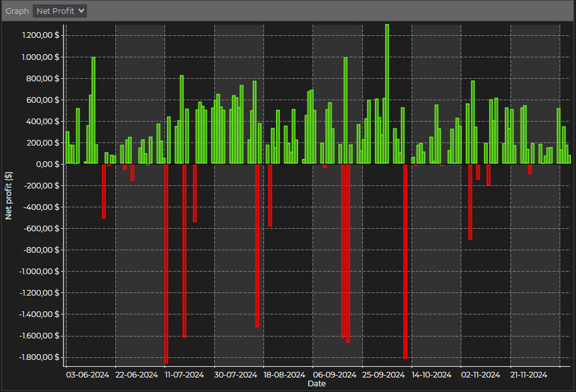Select the 1.000 $ green bar near 03-06-2024
576x392 pixels.
click(94, 110)
